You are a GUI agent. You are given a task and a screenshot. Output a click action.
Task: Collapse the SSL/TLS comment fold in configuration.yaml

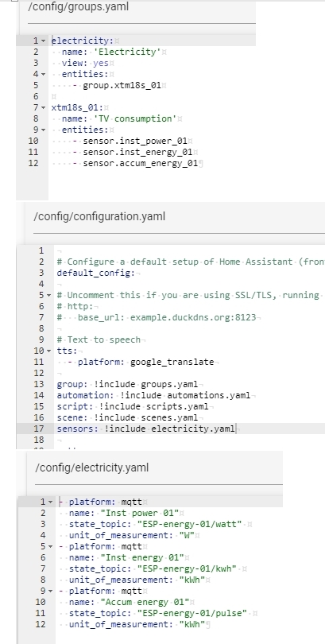(x=49, y=295)
